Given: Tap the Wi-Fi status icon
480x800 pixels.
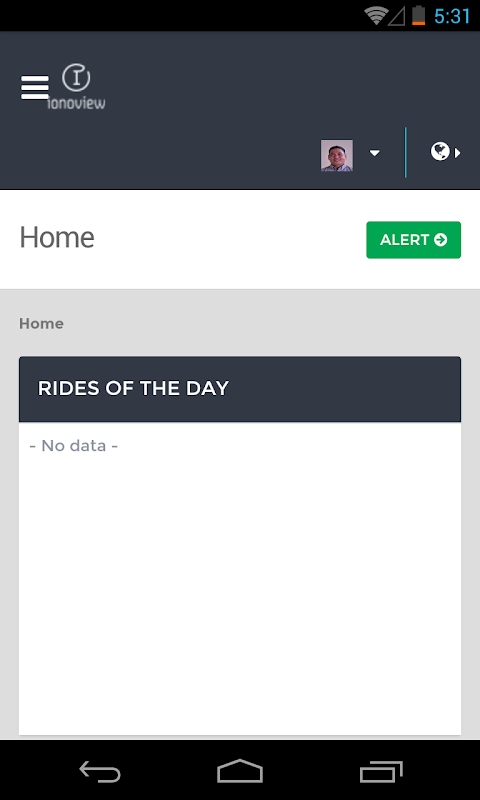Looking at the screenshot, I should (x=376, y=16).
